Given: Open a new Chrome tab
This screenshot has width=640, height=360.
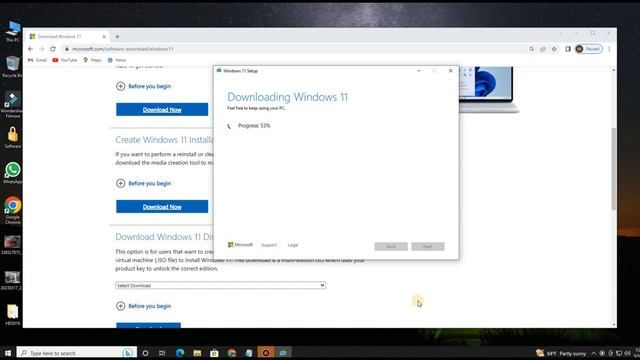Looking at the screenshot, I should click(117, 36).
